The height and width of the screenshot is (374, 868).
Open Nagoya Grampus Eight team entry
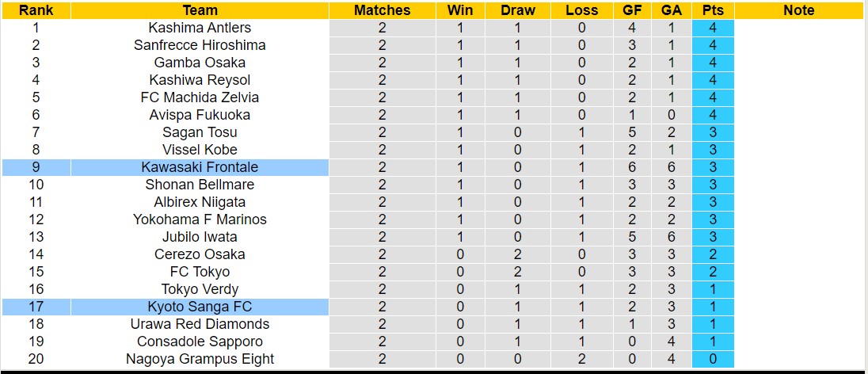(200, 359)
